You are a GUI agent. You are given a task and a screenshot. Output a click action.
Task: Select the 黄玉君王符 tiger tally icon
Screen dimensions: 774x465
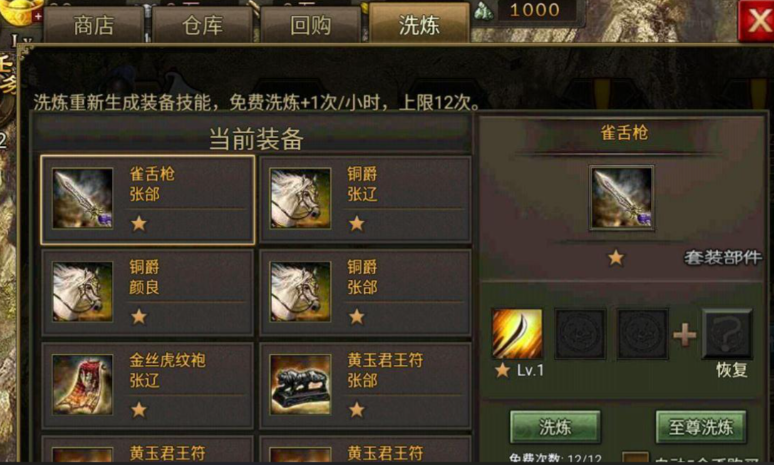pyautogui.click(x=300, y=385)
